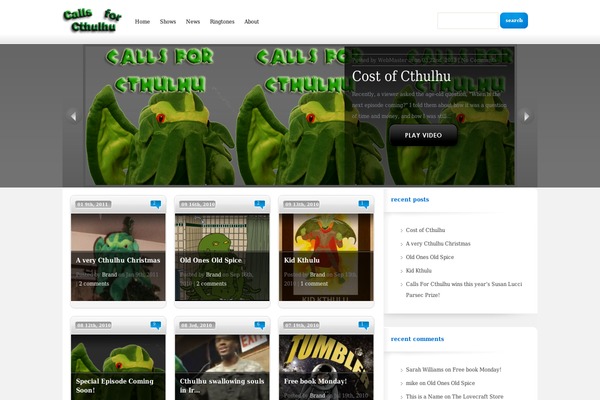
Task: Open Susan Lucci Parsec Prize recent post
Action: click(464, 289)
